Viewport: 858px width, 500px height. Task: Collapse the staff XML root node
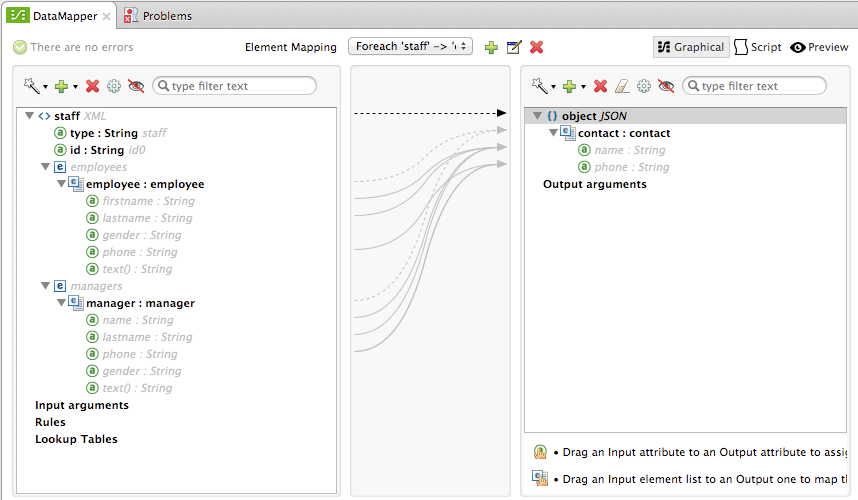(x=29, y=116)
